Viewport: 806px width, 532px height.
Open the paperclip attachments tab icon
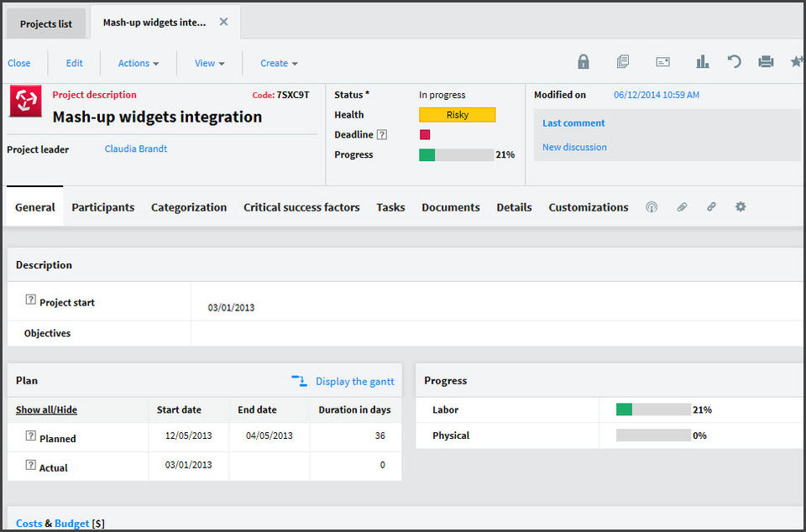tap(682, 207)
